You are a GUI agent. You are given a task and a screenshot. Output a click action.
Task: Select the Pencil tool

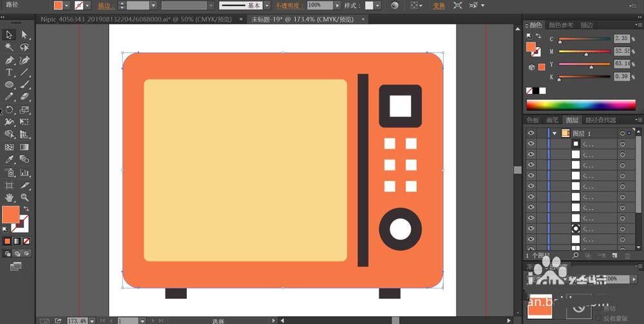click(9, 97)
